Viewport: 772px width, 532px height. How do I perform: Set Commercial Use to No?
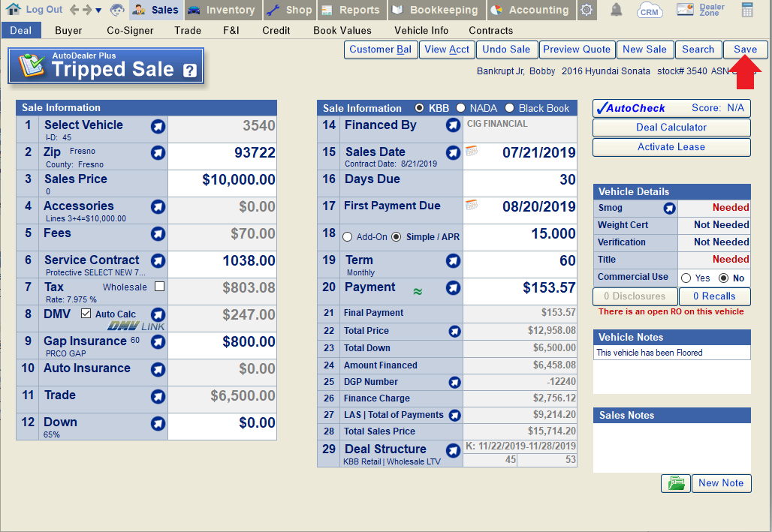723,278
